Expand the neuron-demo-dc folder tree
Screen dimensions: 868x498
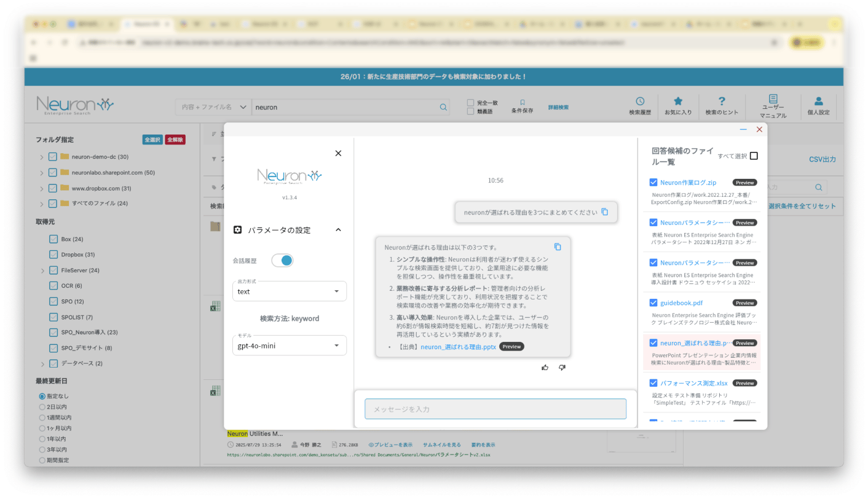click(x=41, y=157)
